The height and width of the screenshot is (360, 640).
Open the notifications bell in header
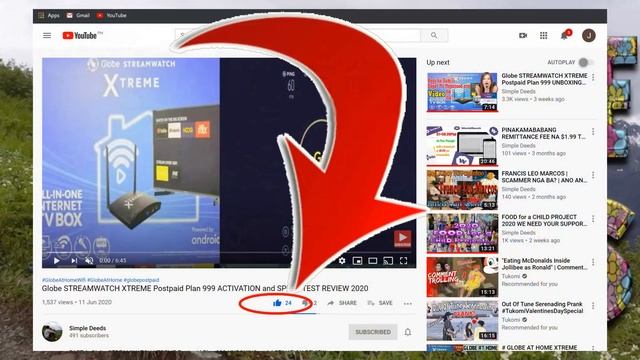[565, 36]
